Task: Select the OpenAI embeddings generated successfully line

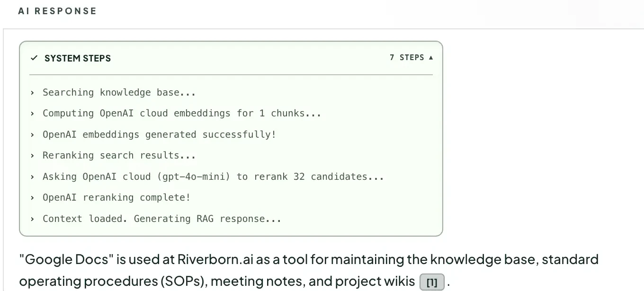Action: tap(159, 134)
